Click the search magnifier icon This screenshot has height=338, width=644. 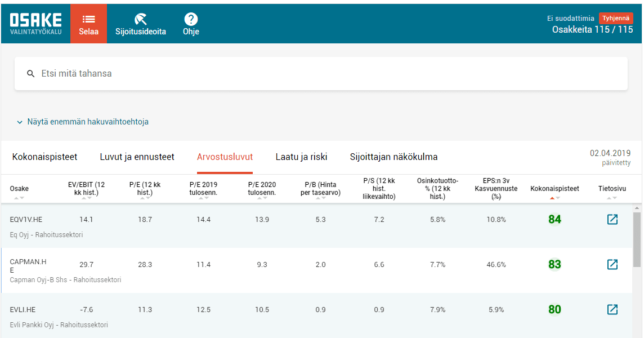(31, 74)
